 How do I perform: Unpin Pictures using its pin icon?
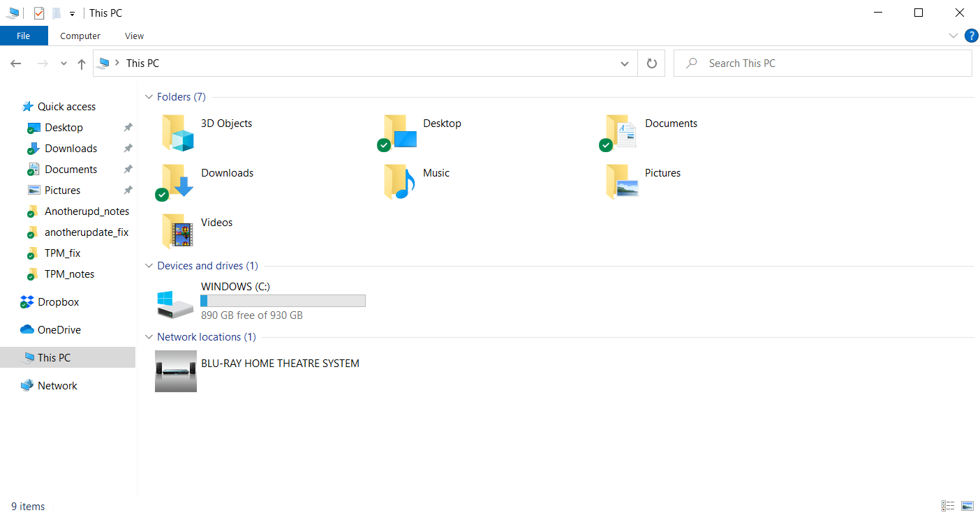[128, 191]
